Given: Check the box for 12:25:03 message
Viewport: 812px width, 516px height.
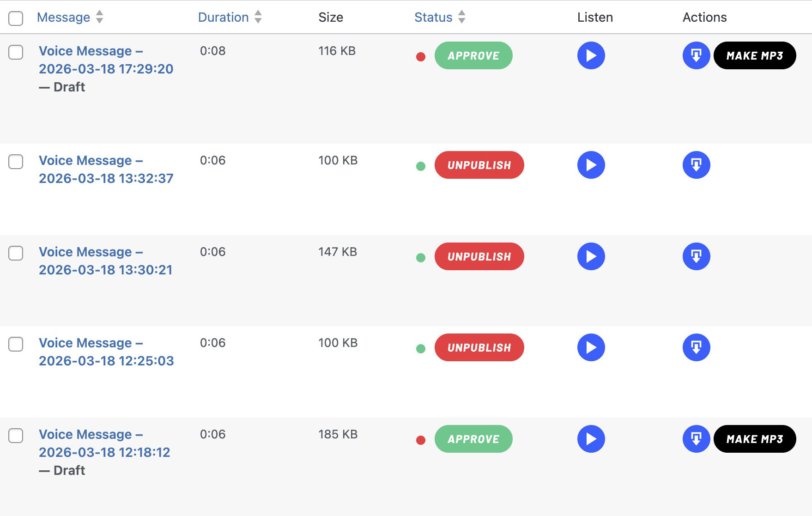Looking at the screenshot, I should point(16,344).
